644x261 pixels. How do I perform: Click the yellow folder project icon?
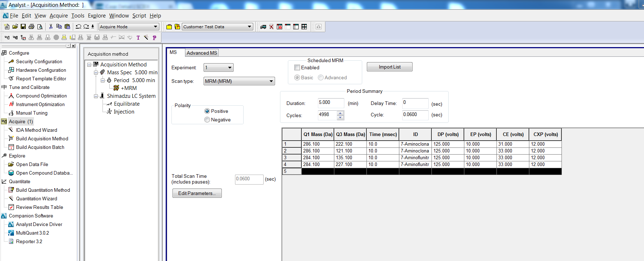(x=169, y=27)
